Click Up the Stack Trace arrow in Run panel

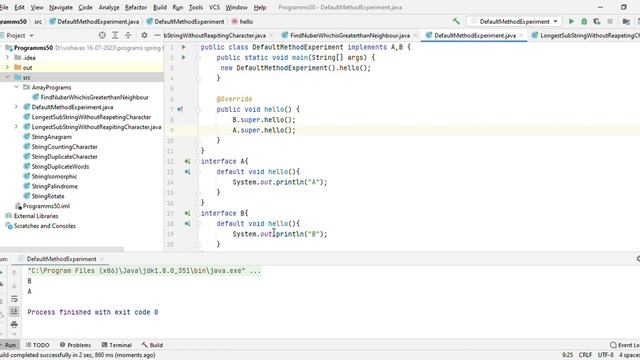point(14,273)
